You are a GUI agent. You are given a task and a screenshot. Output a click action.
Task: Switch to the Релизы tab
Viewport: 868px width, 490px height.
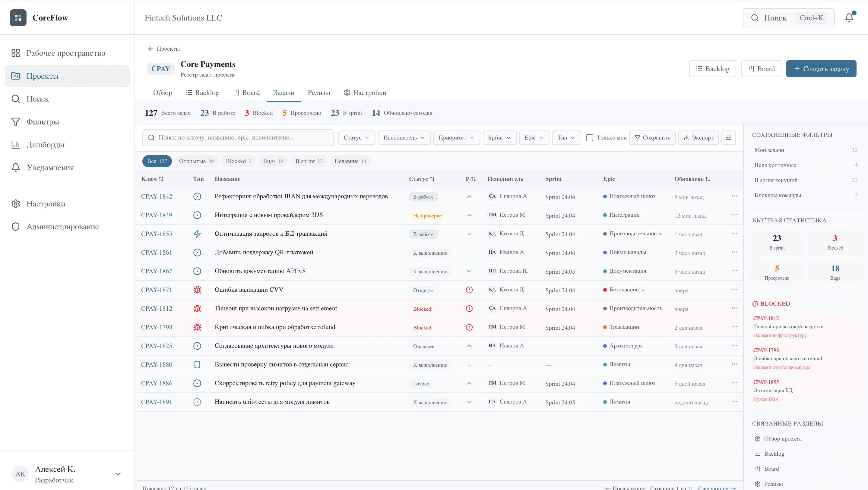click(x=318, y=93)
